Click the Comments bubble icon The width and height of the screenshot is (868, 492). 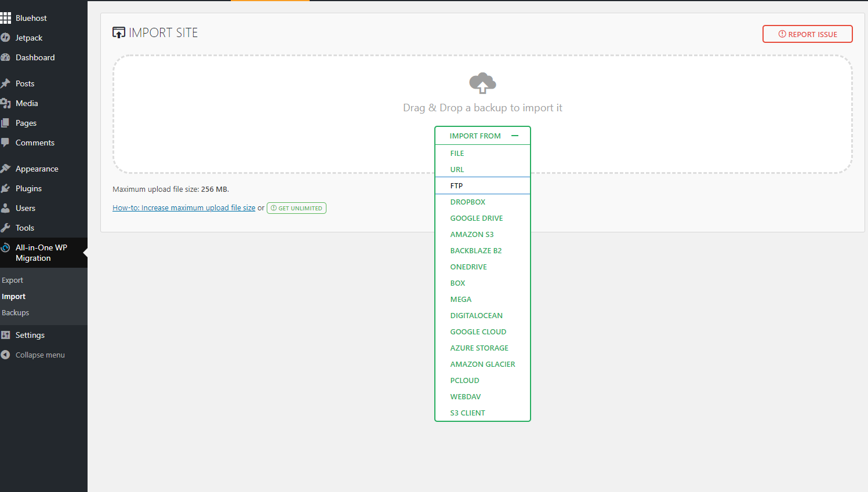click(5, 143)
